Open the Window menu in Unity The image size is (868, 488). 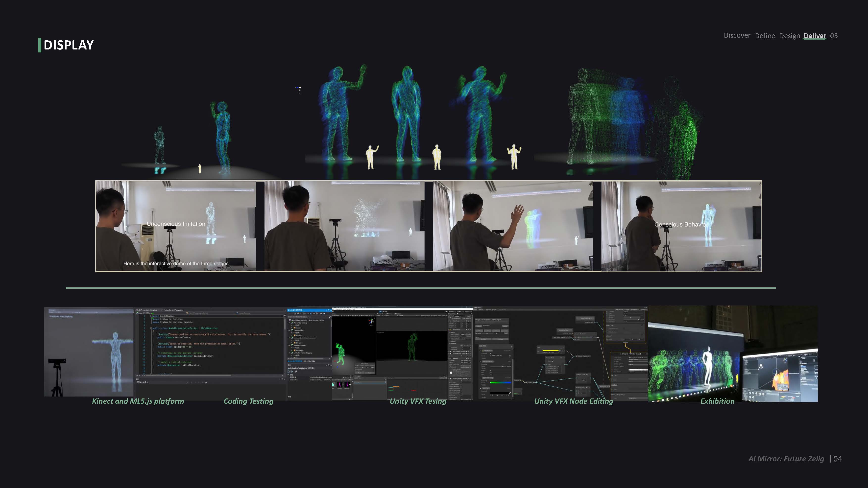(349, 309)
